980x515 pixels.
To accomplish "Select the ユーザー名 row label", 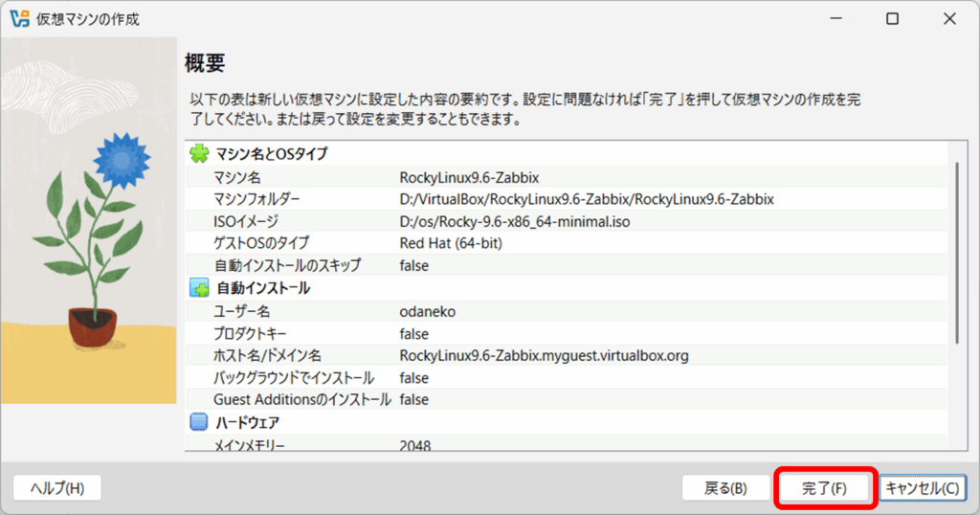I will [x=242, y=311].
